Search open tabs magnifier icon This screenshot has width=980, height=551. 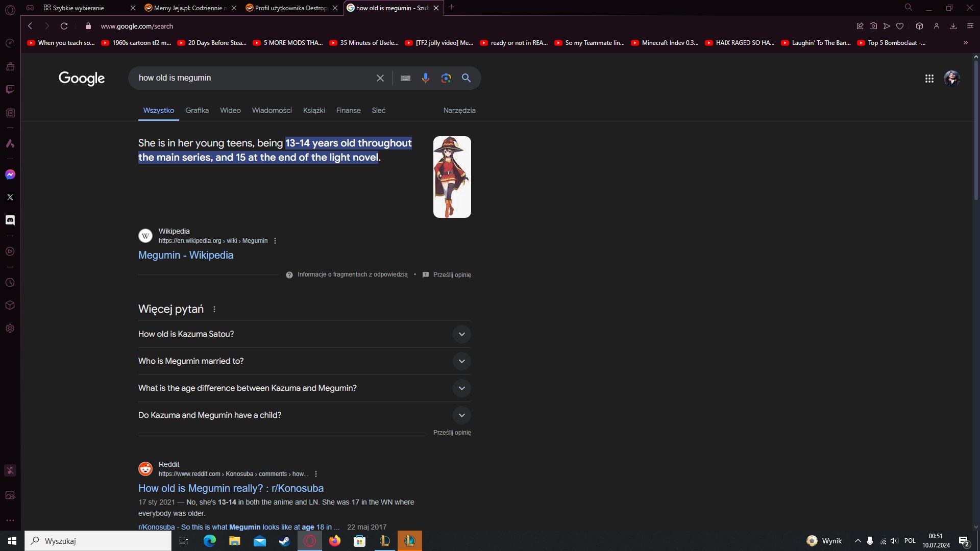point(909,8)
